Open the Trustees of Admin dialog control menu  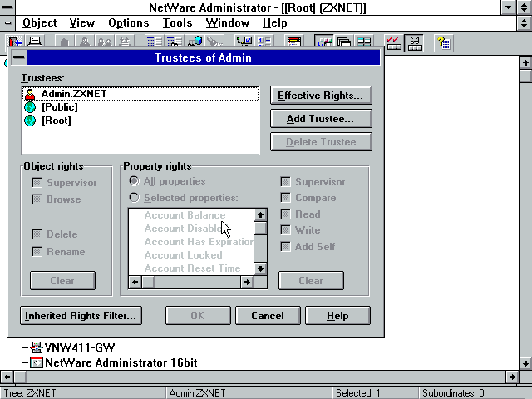coord(18,57)
